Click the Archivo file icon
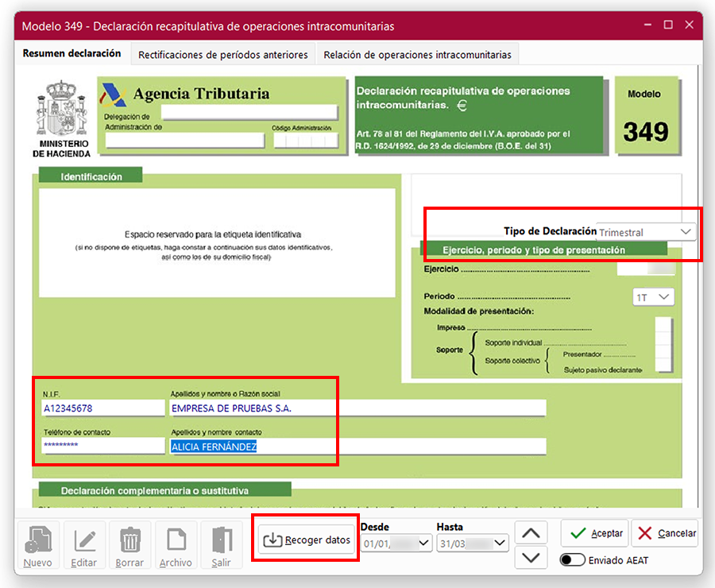 tap(176, 544)
